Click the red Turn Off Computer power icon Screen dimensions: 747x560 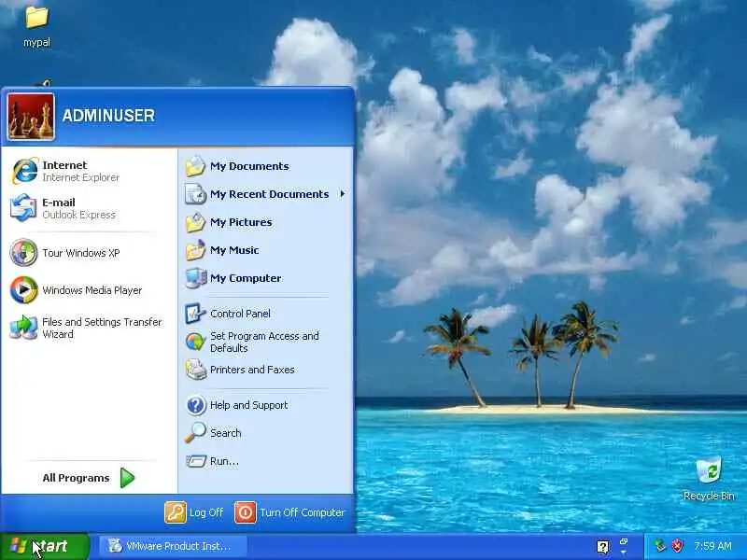[x=246, y=512]
